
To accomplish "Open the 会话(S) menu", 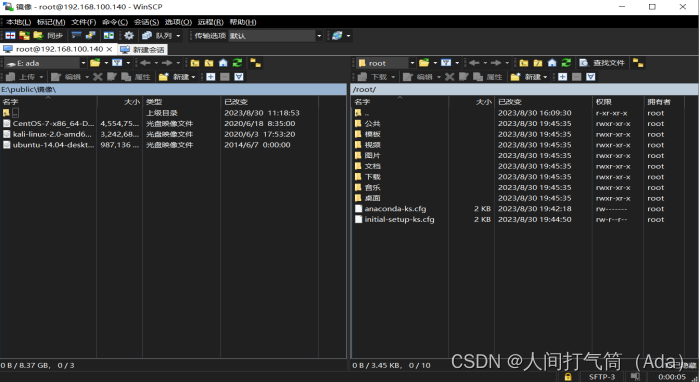I will coord(146,22).
